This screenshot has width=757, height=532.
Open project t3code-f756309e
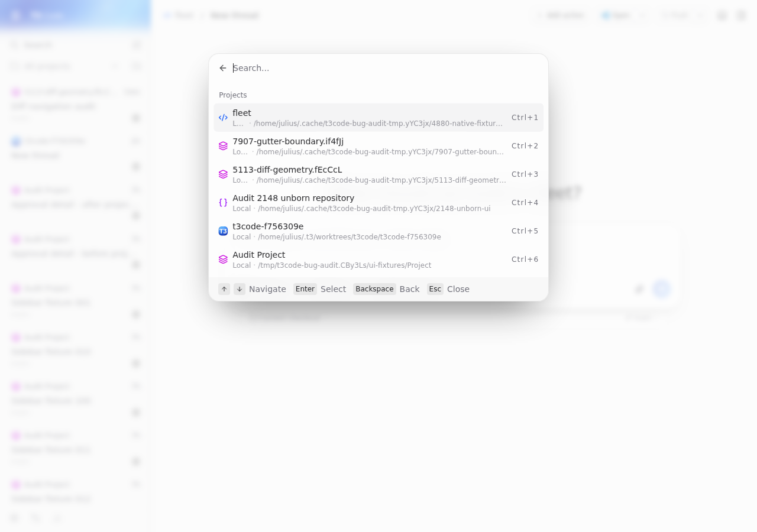tap(378, 231)
